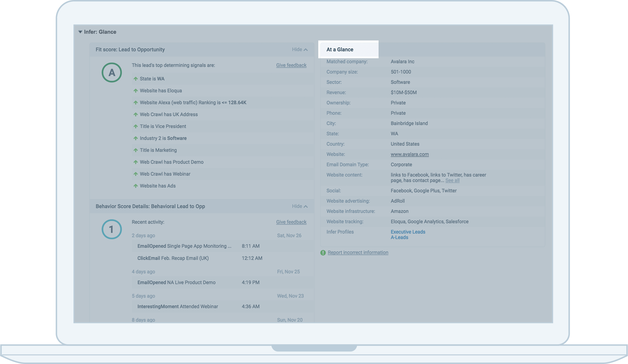Screen dimensions: 628x364
Task: Click arrow beside Web Crawl has UK Address
Action: (x=135, y=115)
